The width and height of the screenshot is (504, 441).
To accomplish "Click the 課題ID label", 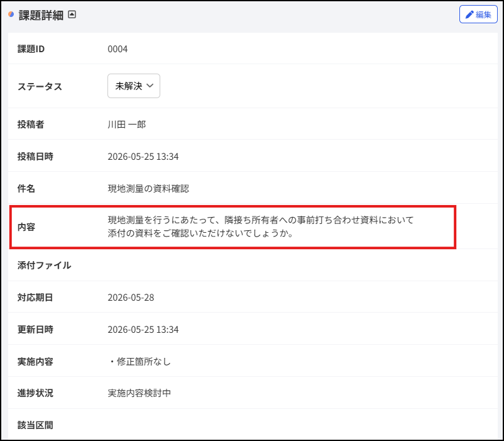I will pos(31,49).
